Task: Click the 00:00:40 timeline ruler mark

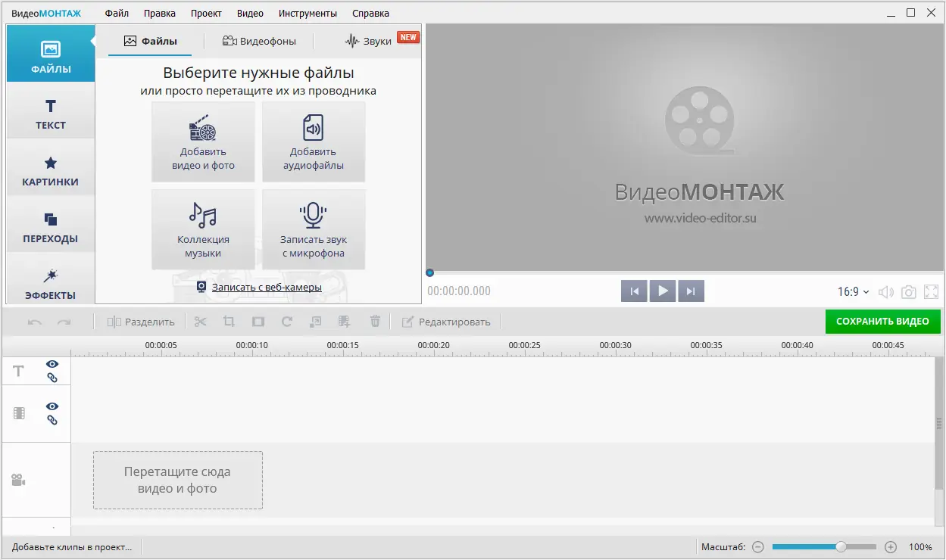Action: [798, 345]
